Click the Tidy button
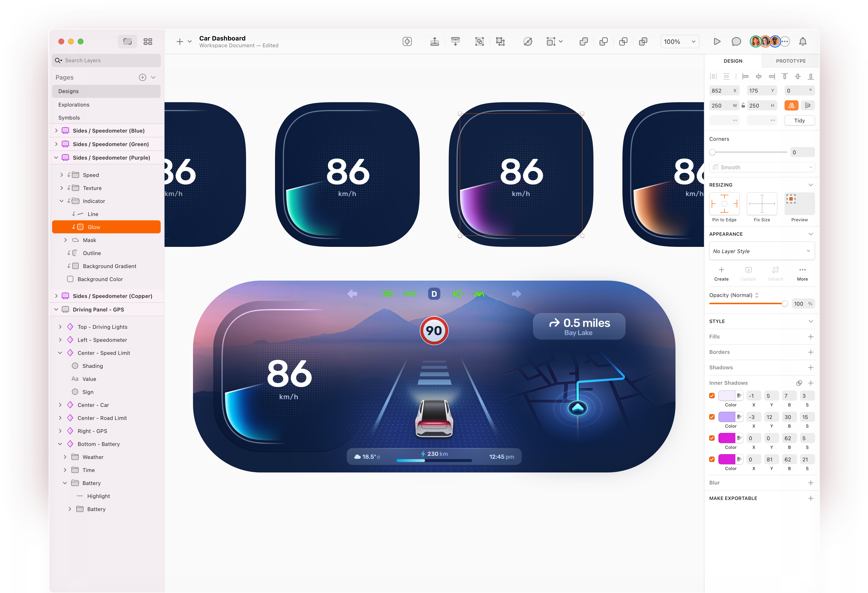The image size is (868, 593). [x=799, y=121]
